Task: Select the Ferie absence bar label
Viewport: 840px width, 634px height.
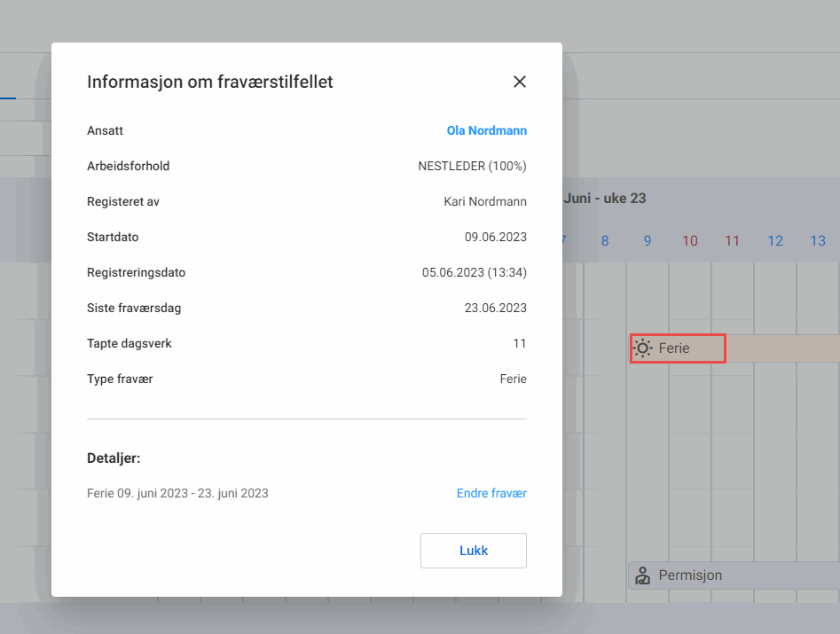Action: [x=674, y=348]
